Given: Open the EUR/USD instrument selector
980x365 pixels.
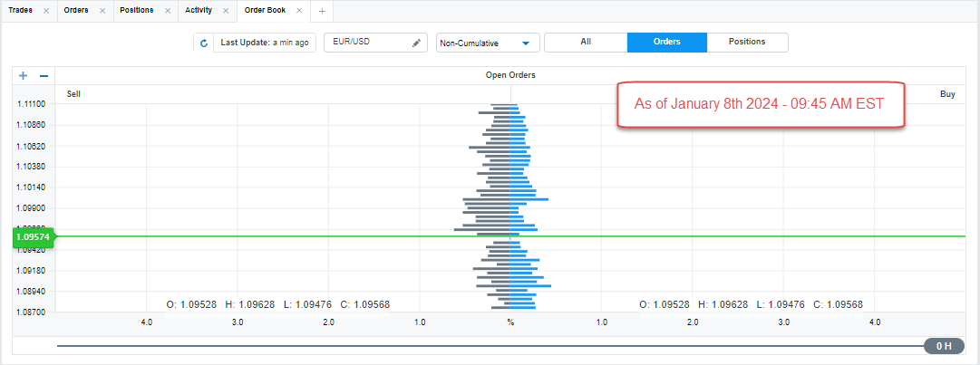Looking at the screenshot, I should pos(367,43).
